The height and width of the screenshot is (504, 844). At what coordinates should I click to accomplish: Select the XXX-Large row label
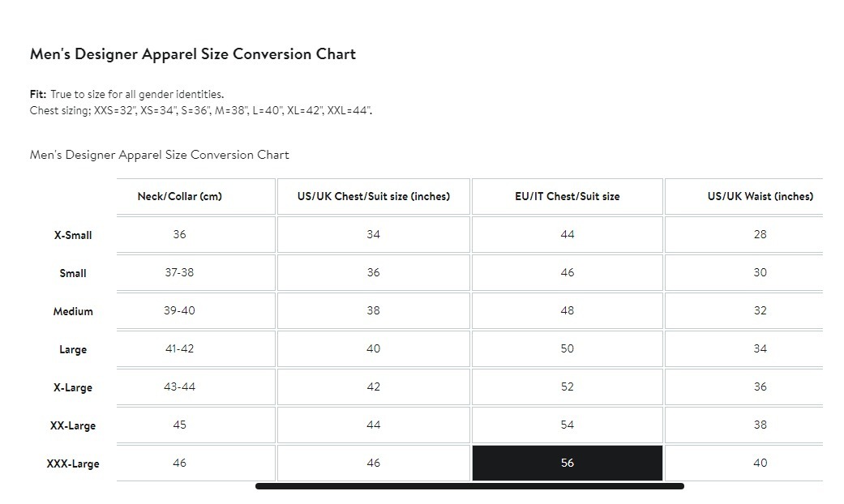click(x=73, y=463)
